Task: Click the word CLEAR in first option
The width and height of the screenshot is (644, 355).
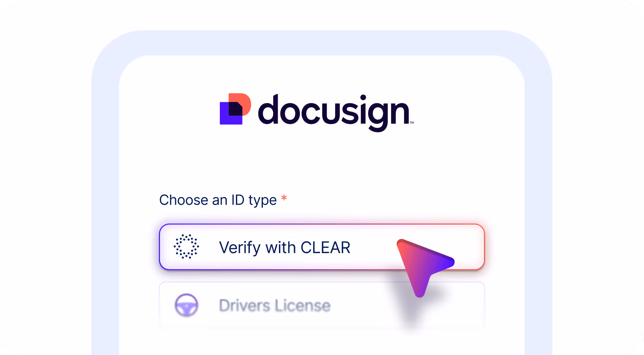Action: pos(326,248)
